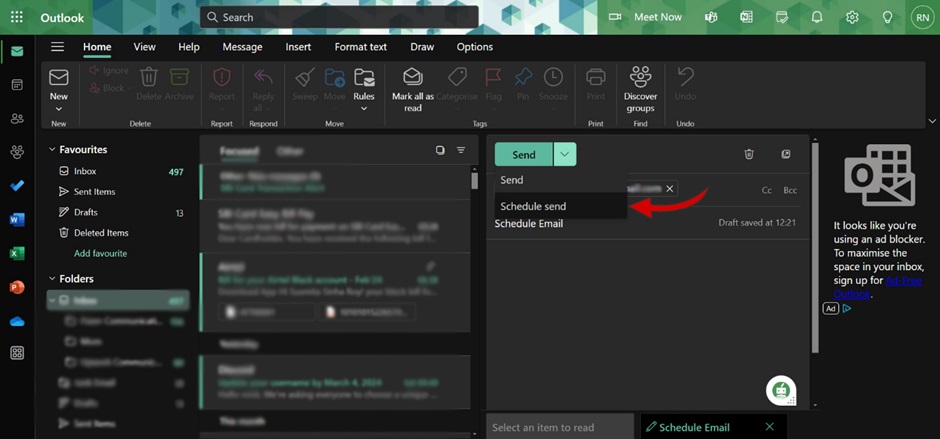Viewport: 940px width, 439px height.
Task: Open OneDrive cloud icon
Action: (17, 321)
